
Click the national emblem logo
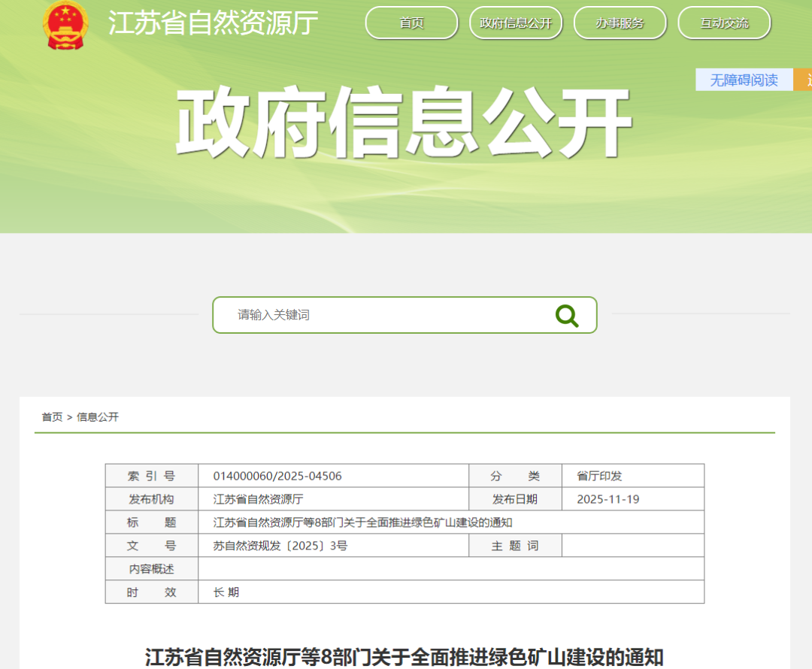[x=65, y=25]
